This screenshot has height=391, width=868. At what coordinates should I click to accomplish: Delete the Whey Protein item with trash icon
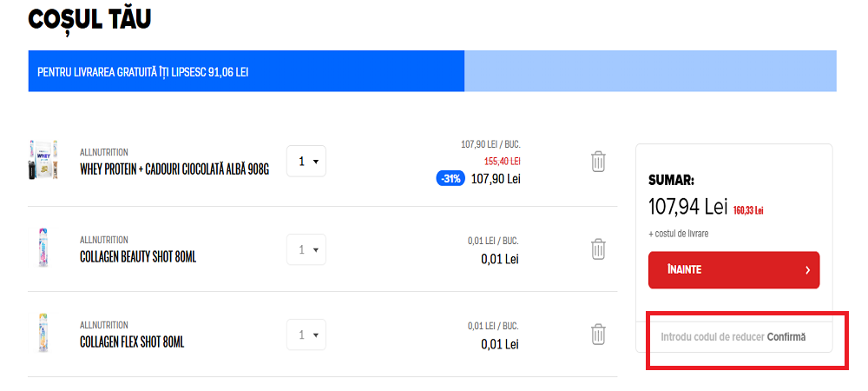point(598,162)
